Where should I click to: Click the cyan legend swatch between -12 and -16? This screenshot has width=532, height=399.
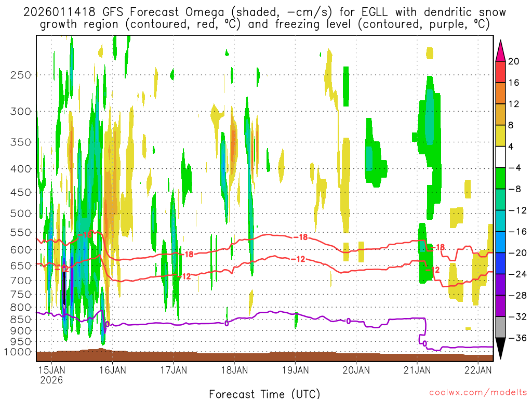(500, 221)
